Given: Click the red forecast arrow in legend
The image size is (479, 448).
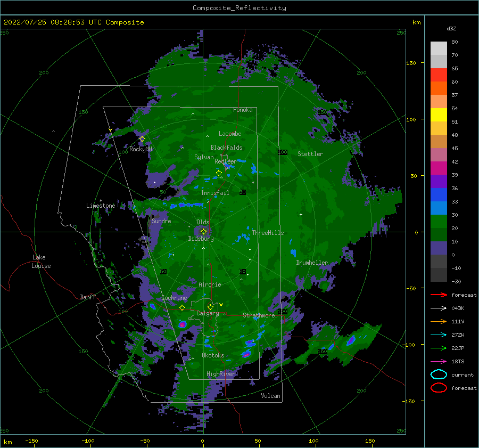Looking at the screenshot, I should 439,295.
